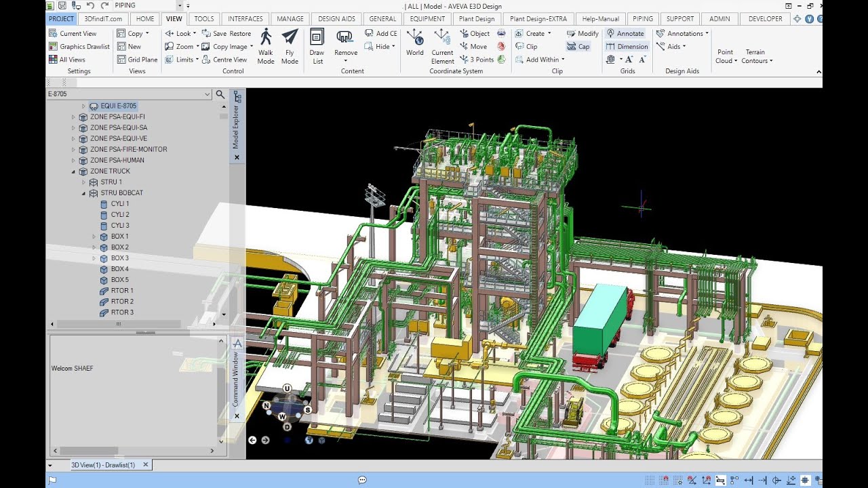
Task: Set coordinate system by Object
Action: 475,33
